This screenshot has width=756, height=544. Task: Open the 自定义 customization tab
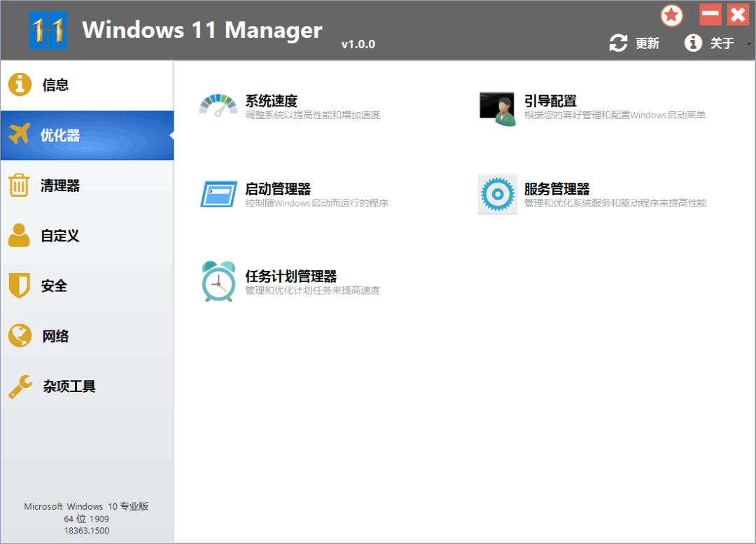pos(87,236)
